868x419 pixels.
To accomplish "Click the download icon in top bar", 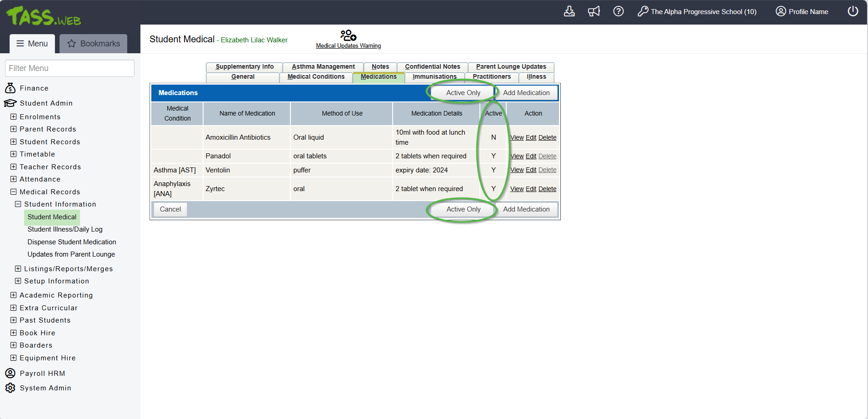I will tap(569, 11).
